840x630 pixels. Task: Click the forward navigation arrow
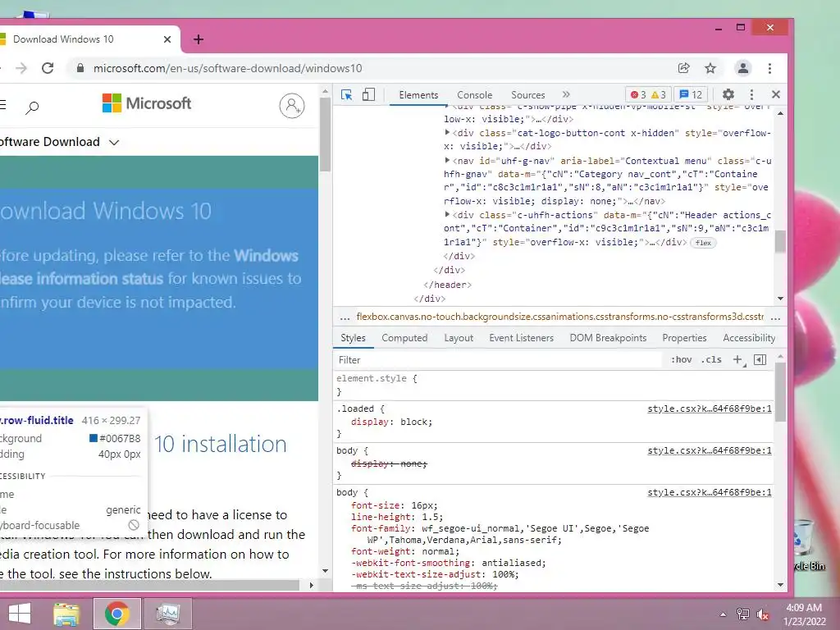click(21, 68)
